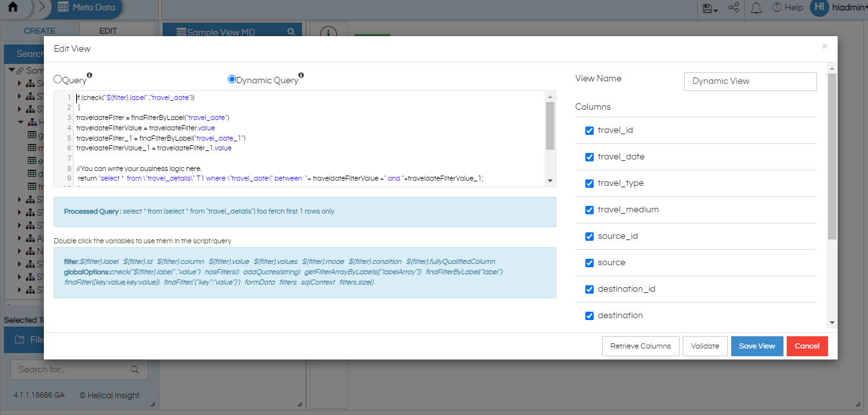Switch to the EDIT tab
868x415 pixels.
pos(108,31)
